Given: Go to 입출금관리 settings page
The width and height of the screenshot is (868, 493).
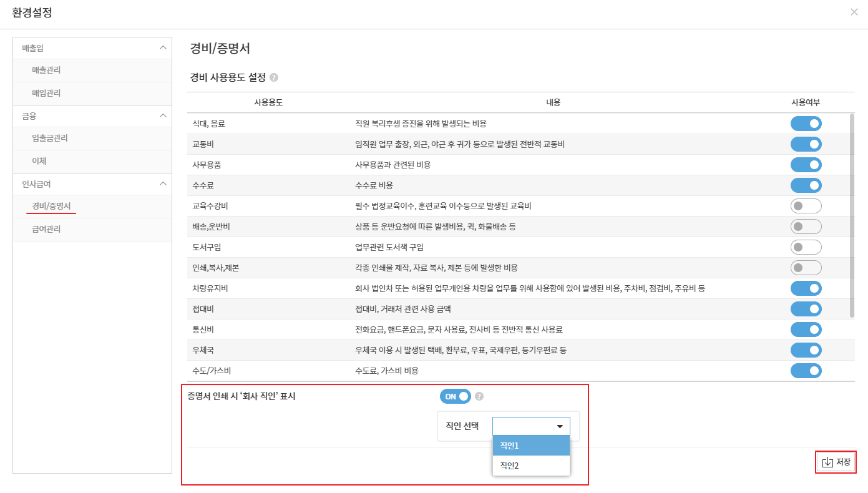Looking at the screenshot, I should [x=50, y=139].
